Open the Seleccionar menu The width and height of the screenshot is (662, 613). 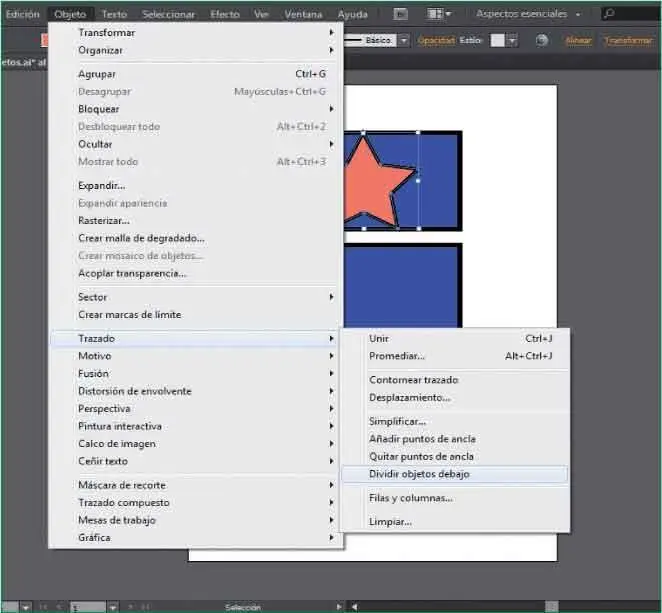[x=168, y=14]
